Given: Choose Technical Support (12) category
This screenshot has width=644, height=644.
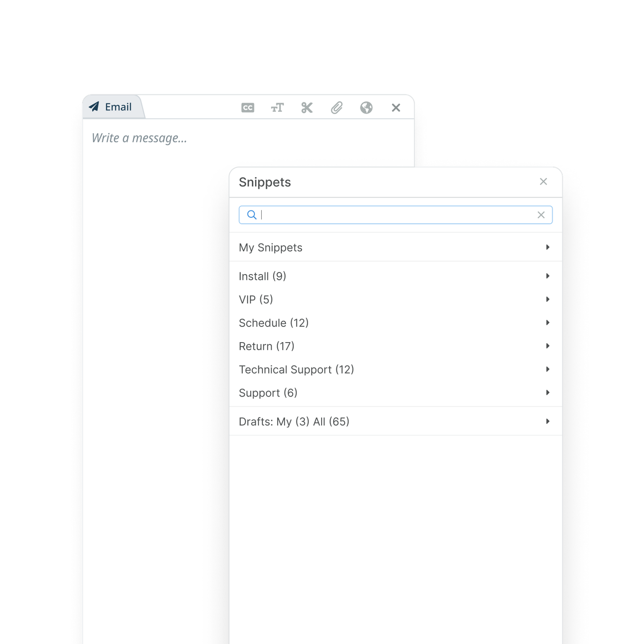Looking at the screenshot, I should click(x=395, y=369).
